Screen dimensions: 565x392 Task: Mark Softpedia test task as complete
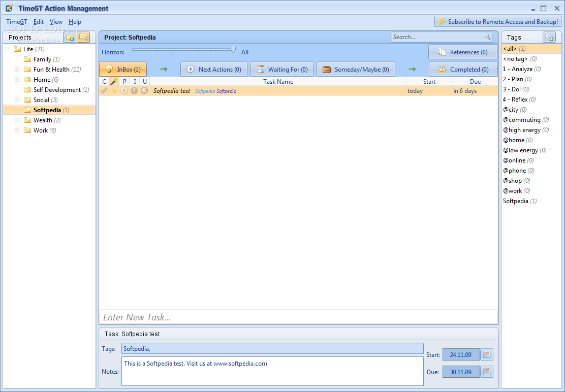104,91
